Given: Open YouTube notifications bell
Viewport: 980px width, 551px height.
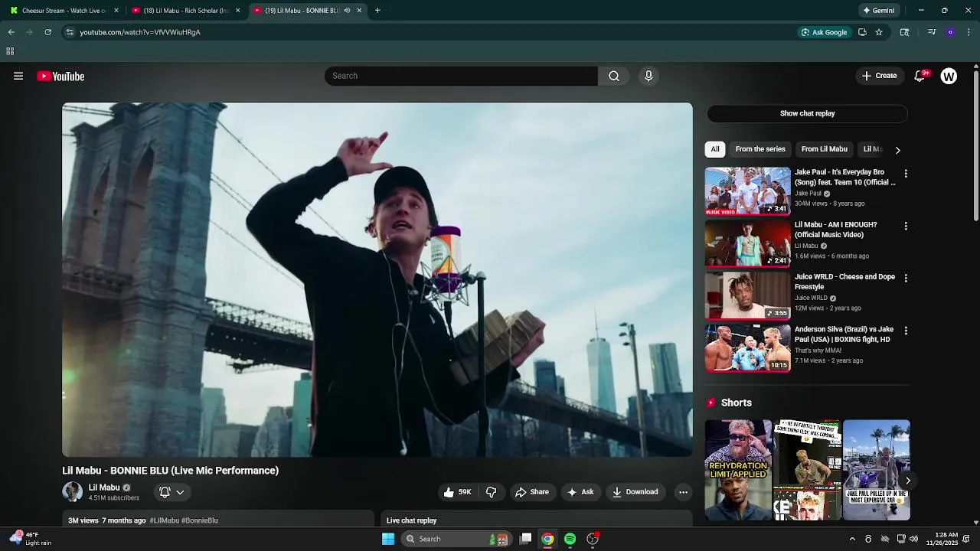Looking at the screenshot, I should click(920, 76).
